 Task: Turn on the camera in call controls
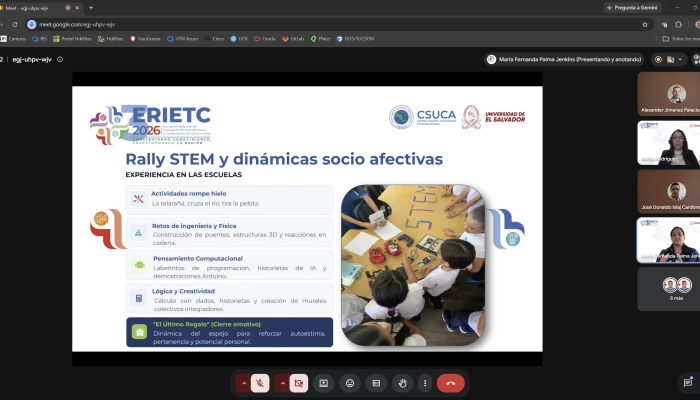point(299,383)
